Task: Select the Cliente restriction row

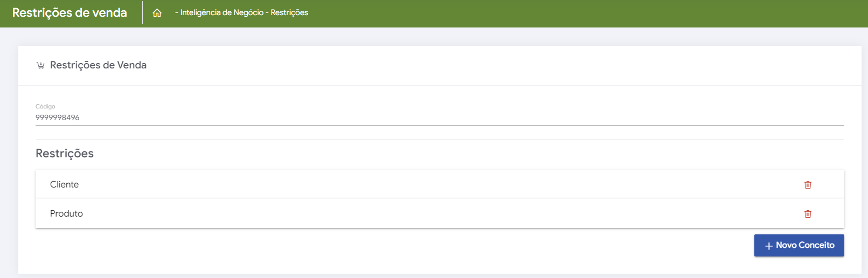Action: coord(377,184)
